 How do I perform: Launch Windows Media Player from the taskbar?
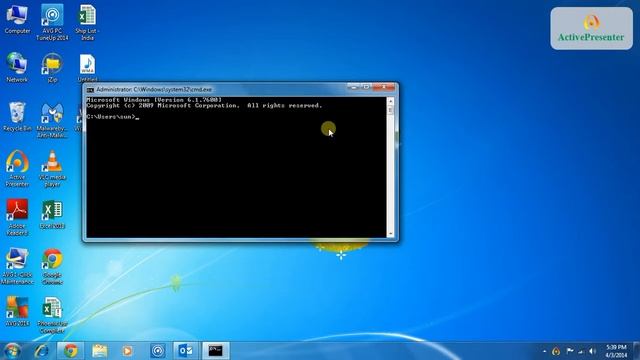point(127,351)
